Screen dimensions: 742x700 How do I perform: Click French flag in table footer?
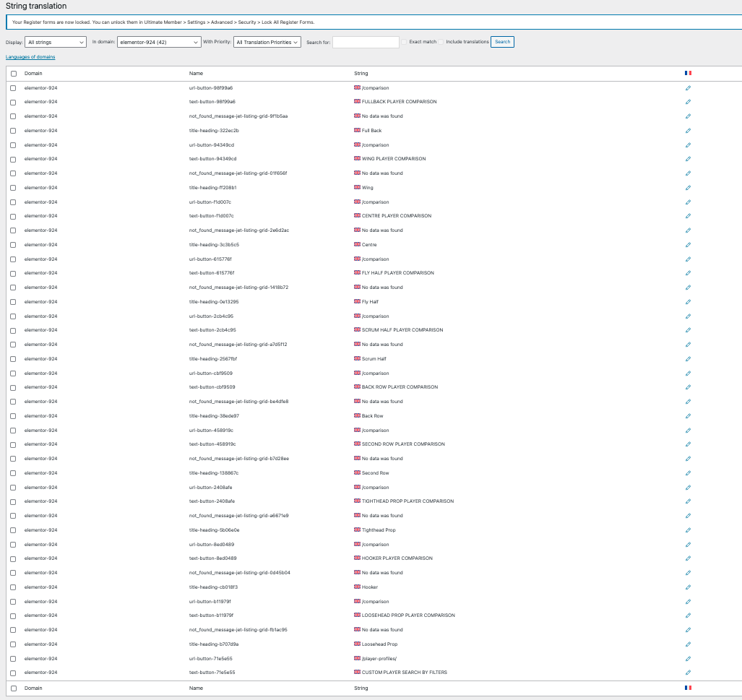688,688
